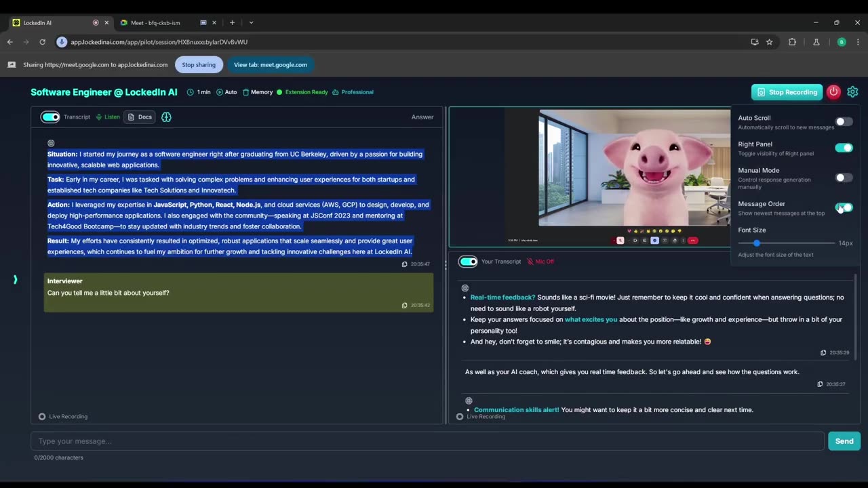Viewport: 868px width, 488px height.
Task: Copy the interviewer question at 20:35:42
Action: (405, 305)
